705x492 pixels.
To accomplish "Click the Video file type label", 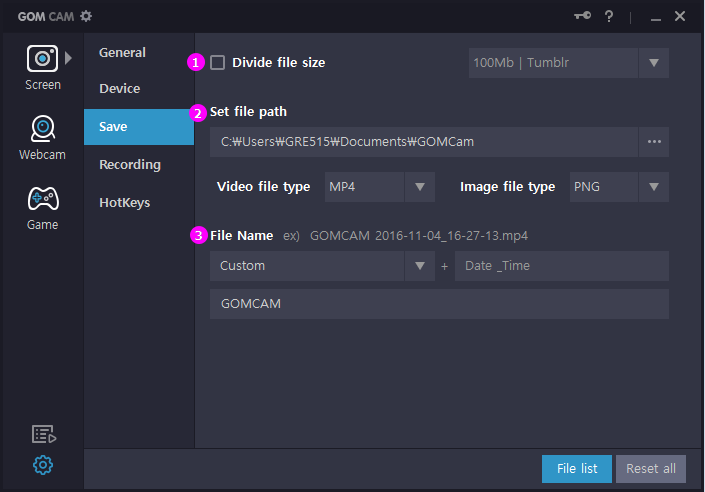I will pyautogui.click(x=263, y=187).
